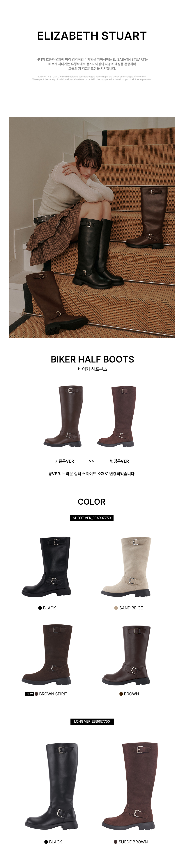Screen dimensions: 184x868
Task: Click the ELIZABETH STUART brand title
Action: (92, 36)
